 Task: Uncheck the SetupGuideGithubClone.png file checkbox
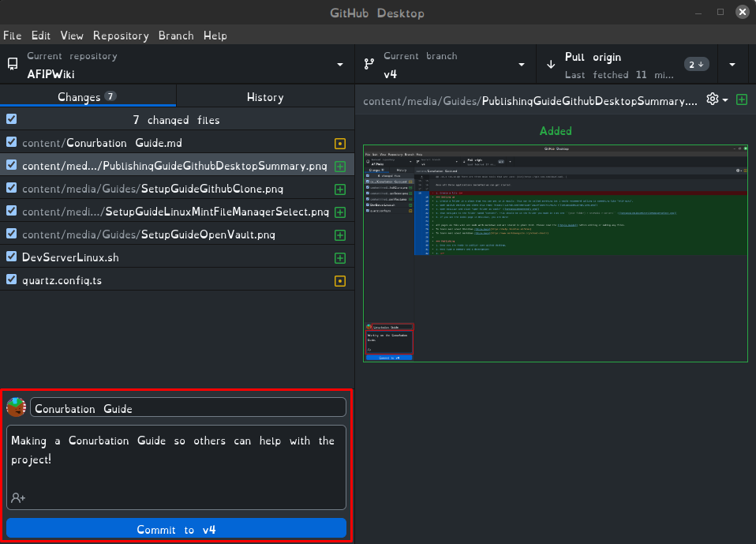(x=11, y=188)
